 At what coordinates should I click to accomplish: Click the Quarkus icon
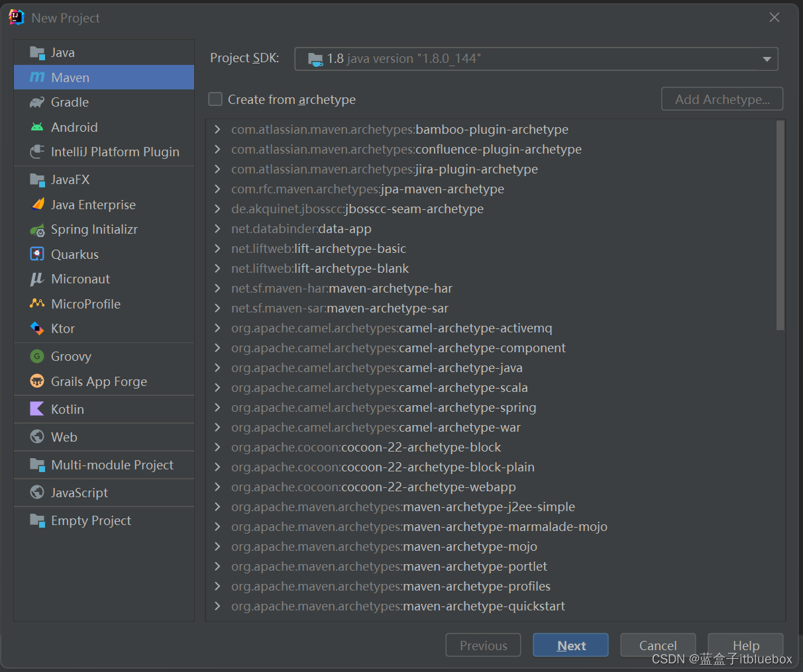(37, 254)
